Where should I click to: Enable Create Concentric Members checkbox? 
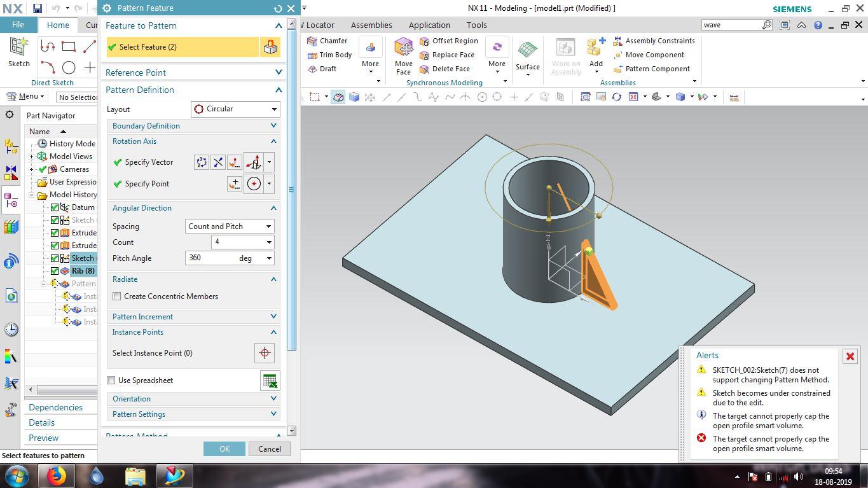coord(117,296)
